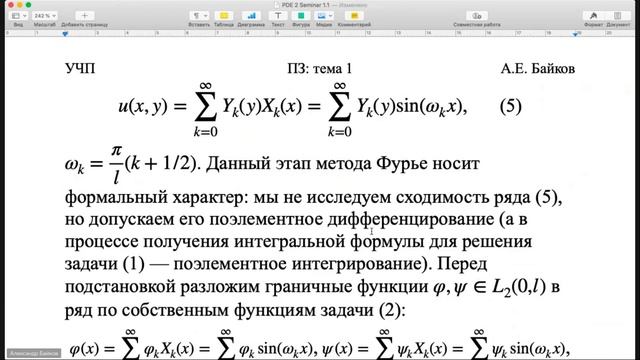
Task: Click the u(x, y) series equation
Action: tap(292, 108)
